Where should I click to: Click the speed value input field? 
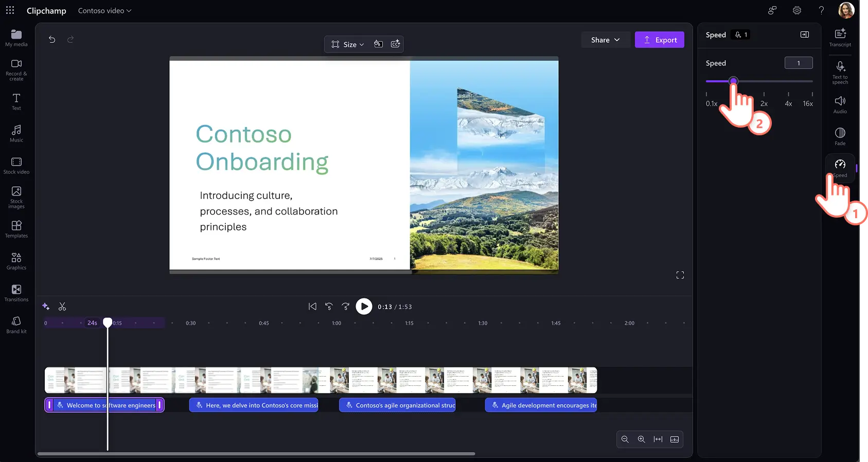pyautogui.click(x=799, y=63)
